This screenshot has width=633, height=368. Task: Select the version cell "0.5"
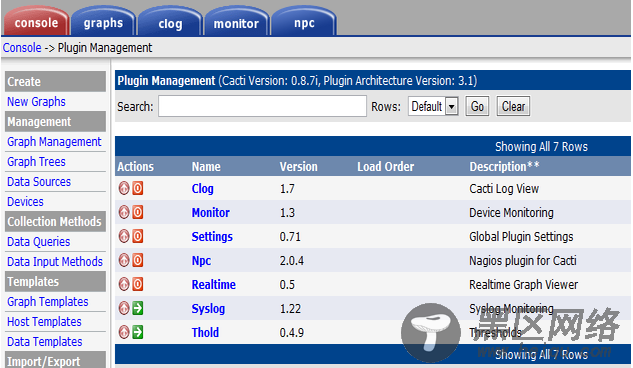tap(287, 284)
